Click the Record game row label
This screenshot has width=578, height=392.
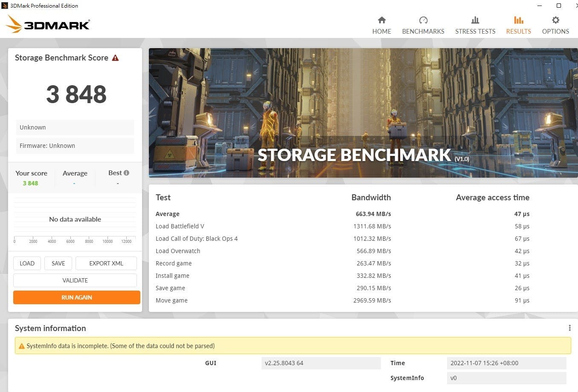174,263
